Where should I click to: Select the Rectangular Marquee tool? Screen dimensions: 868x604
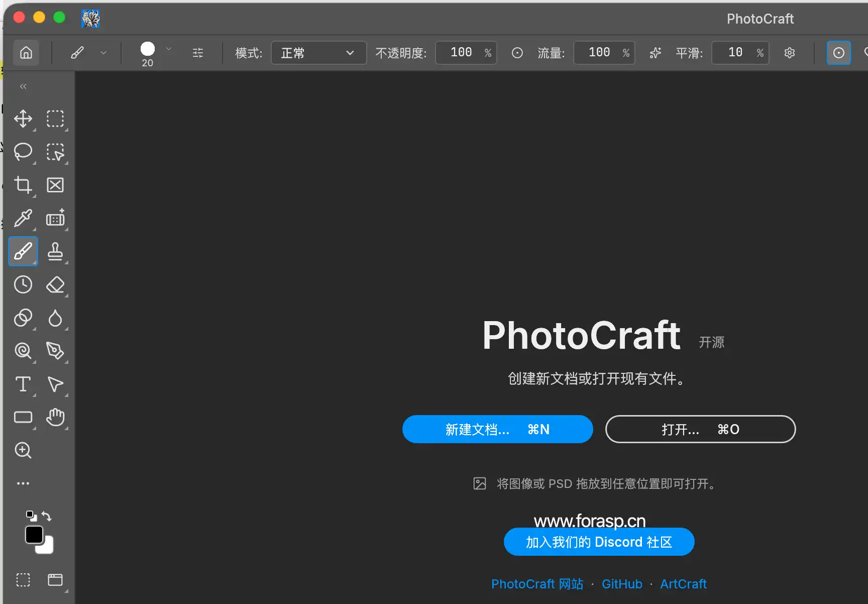[x=55, y=119]
